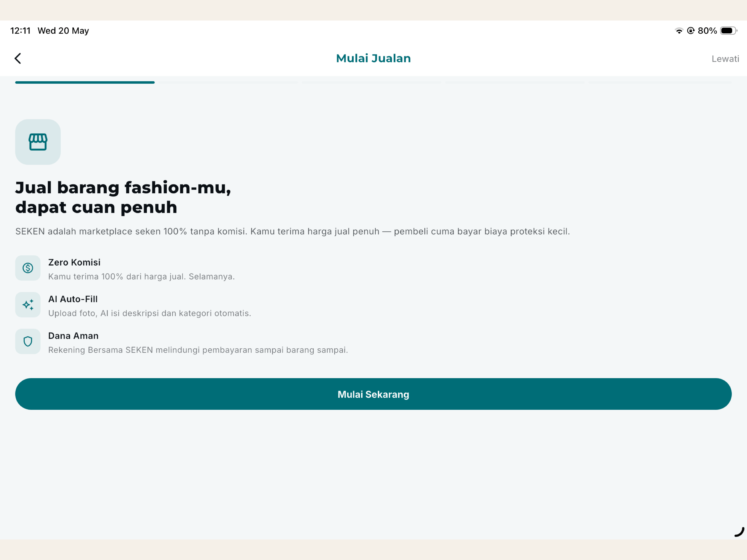Tap the rotation lock status icon
The image size is (747, 560).
click(691, 31)
